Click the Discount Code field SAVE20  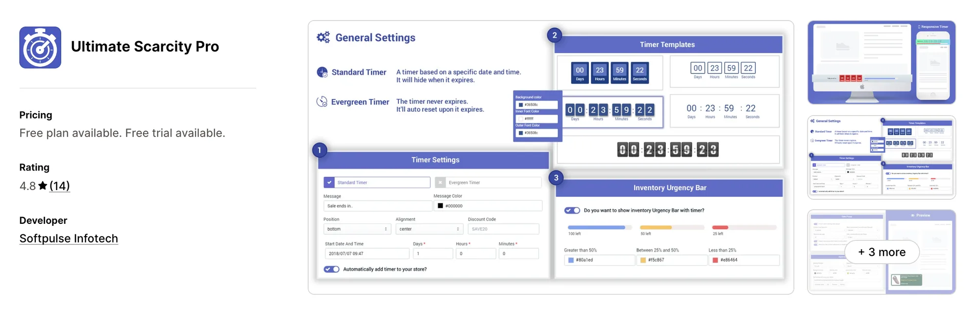pyautogui.click(x=503, y=229)
